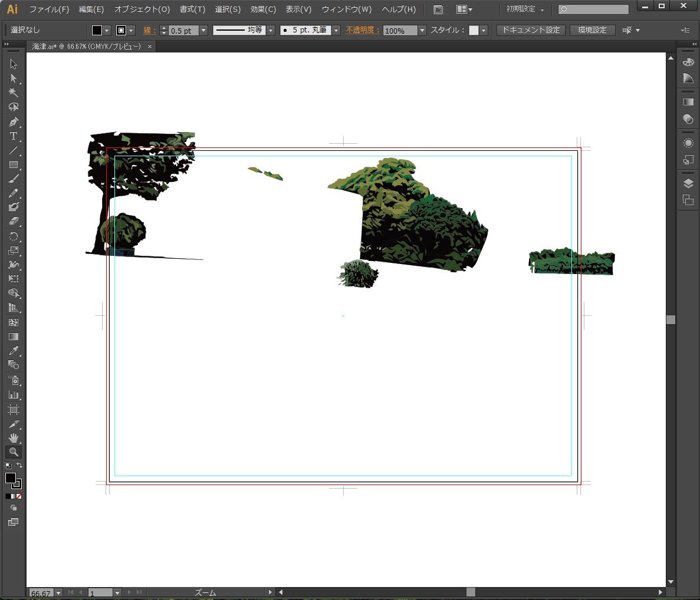Click the ドキュメント設定 button
This screenshot has width=700, height=600.
(x=531, y=30)
